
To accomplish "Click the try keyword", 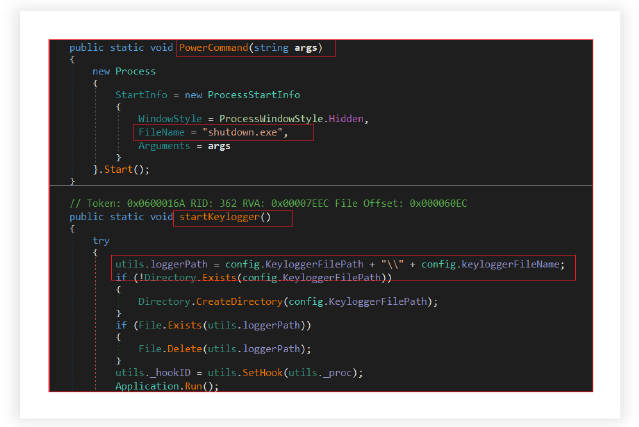I will [101, 241].
